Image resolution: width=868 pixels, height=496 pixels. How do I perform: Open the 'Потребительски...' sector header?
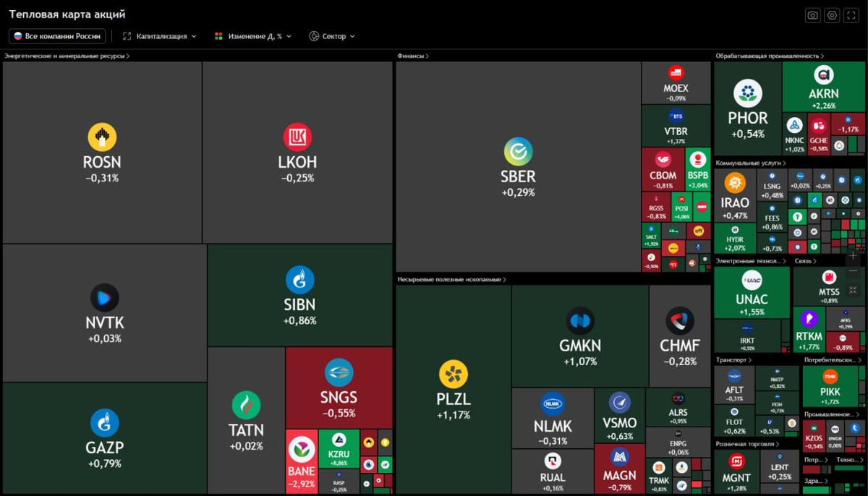click(833, 359)
